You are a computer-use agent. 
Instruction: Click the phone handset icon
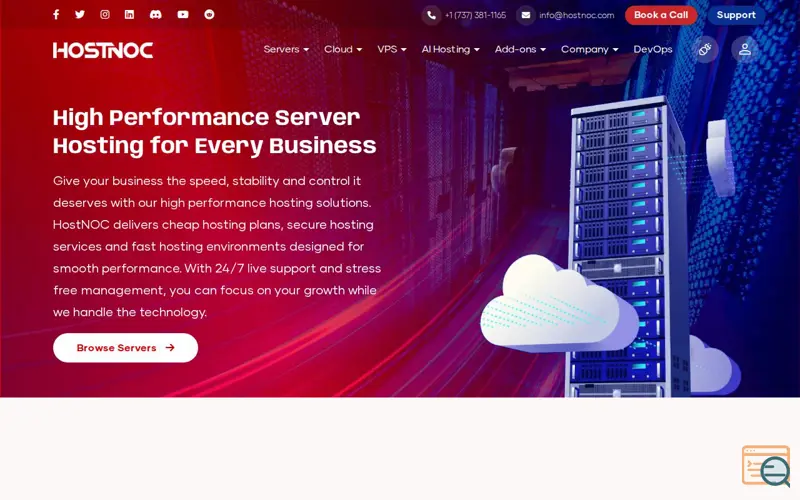pos(431,15)
